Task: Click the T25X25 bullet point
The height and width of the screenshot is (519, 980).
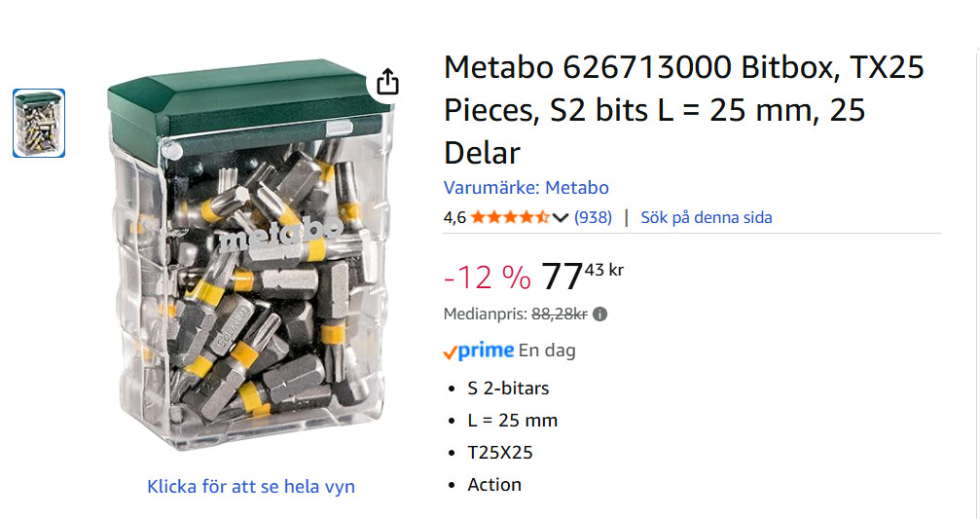Action: (x=500, y=453)
